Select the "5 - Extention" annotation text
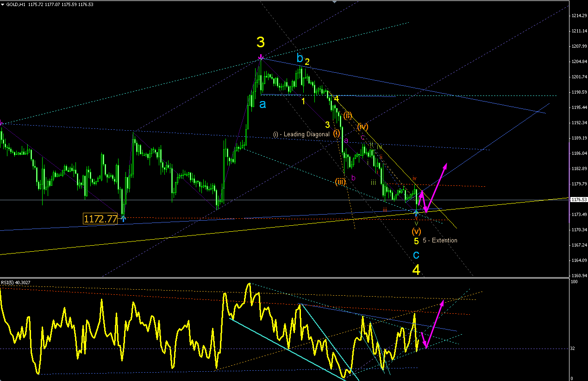The height and width of the screenshot is (381, 588). (x=440, y=240)
